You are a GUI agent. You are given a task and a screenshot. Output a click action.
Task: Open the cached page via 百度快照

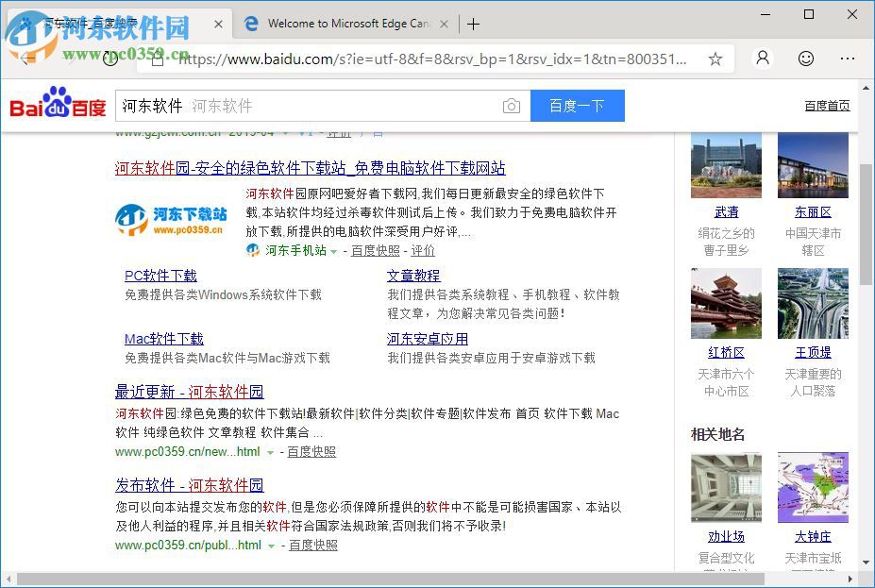coord(377,250)
